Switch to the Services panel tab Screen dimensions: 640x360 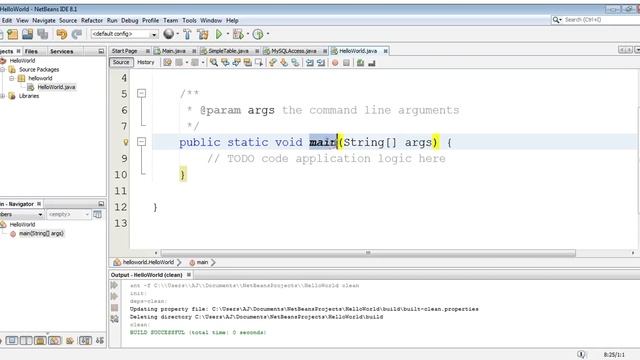click(x=62, y=51)
